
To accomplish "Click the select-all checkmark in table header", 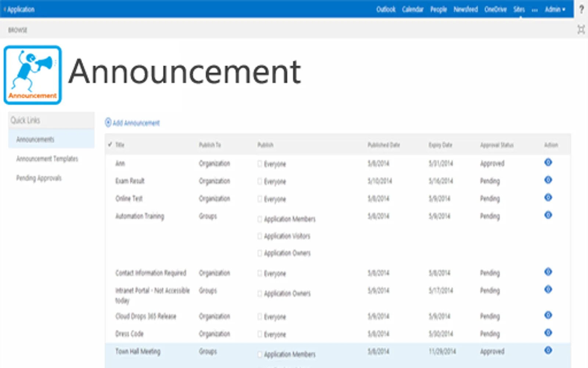I will click(x=110, y=144).
